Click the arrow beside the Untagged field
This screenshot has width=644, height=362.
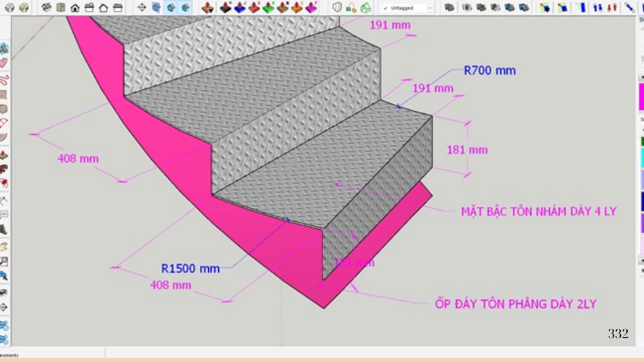[430, 8]
